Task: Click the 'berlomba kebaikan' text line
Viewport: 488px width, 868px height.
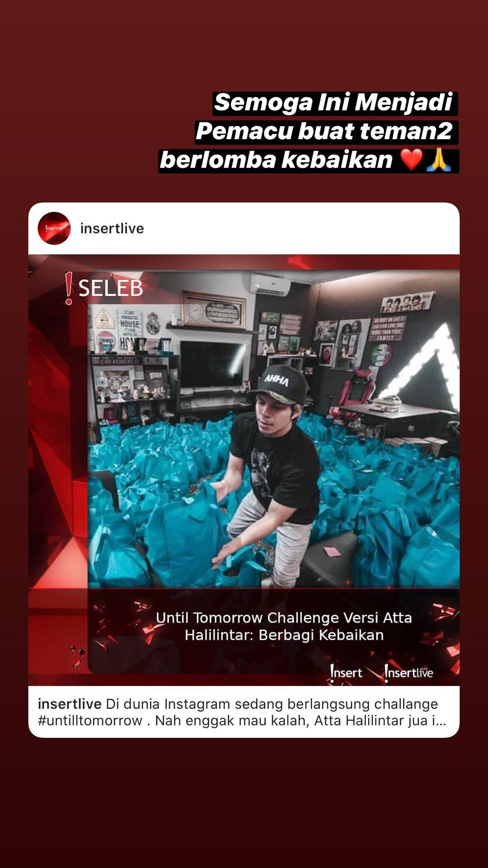Action: 277,160
